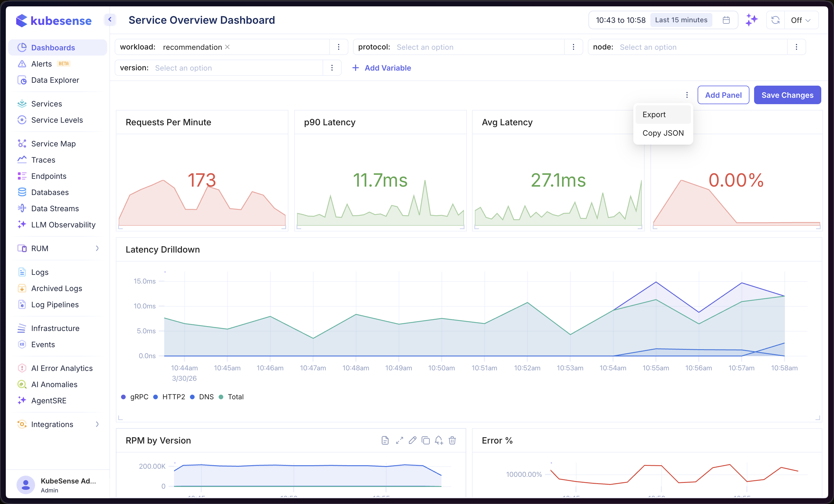
Task: Click the AI Anomalies icon
Action: coord(22,385)
